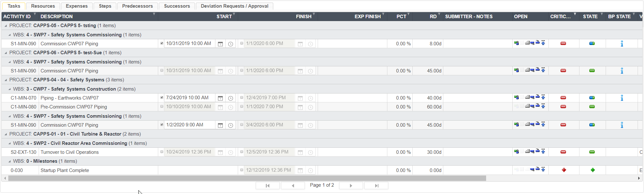Screen dimensions: 644x194
Task: Go to the next page of tasks
Action: point(351,186)
